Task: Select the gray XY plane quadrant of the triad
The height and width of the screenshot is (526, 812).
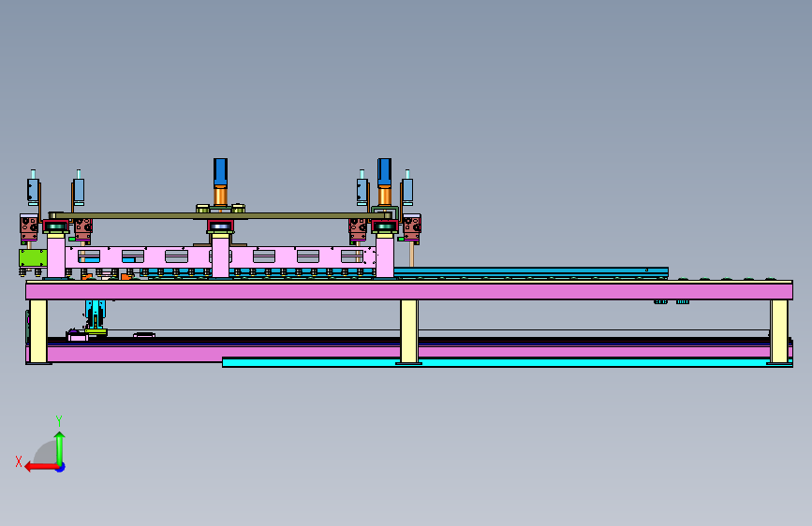Action: (47, 454)
